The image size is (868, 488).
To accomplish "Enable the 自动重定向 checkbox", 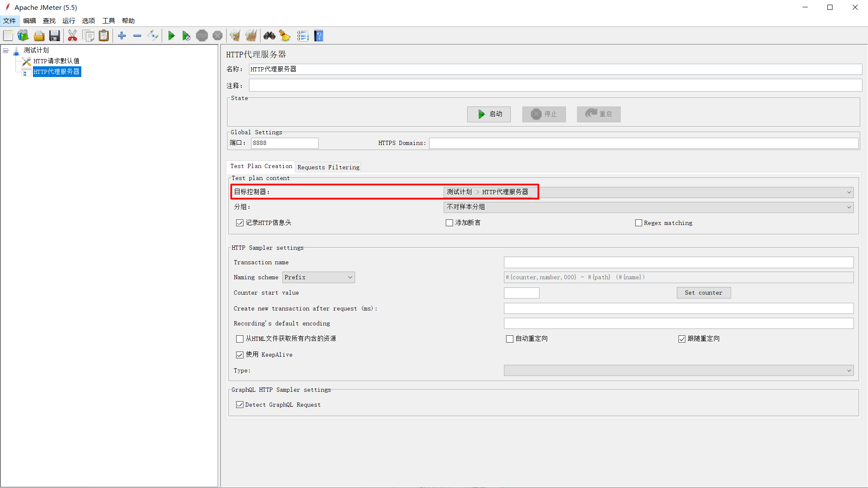I will tap(510, 339).
